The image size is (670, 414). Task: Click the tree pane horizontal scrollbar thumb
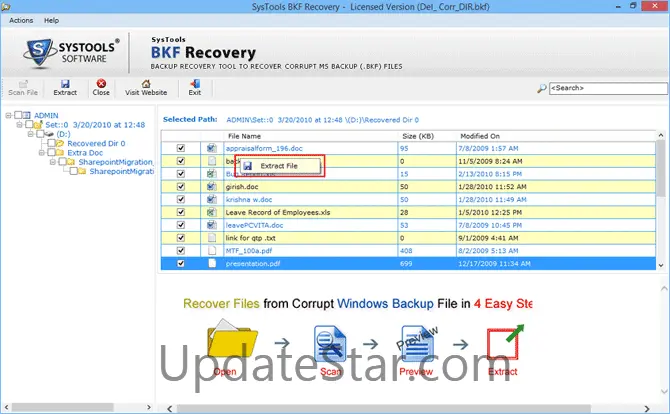point(62,407)
